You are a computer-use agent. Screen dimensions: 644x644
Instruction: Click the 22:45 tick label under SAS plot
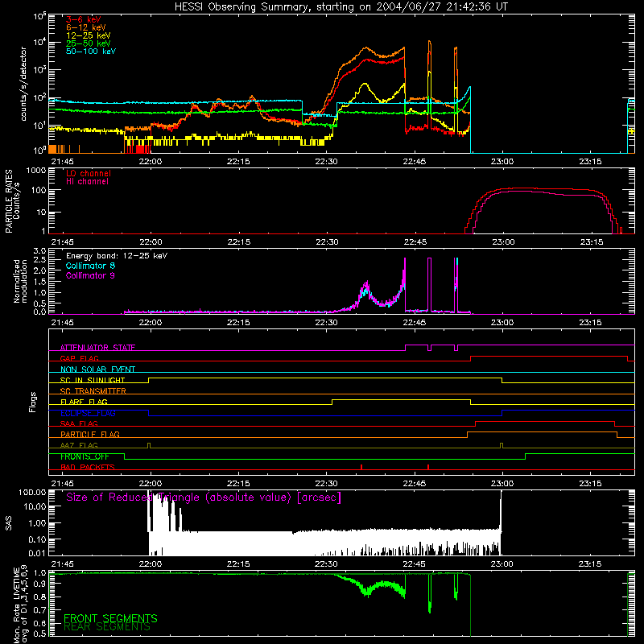tap(414, 564)
